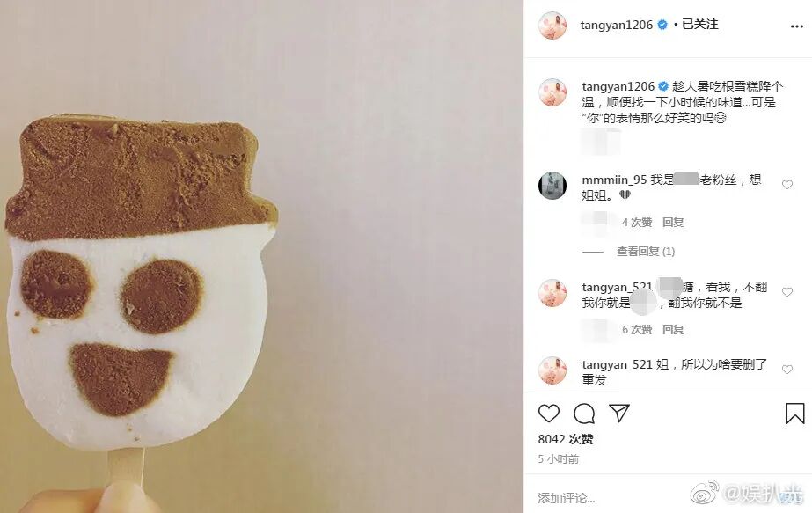
Task: Like the mmmiin_95 comment heart
Action: coord(787,185)
